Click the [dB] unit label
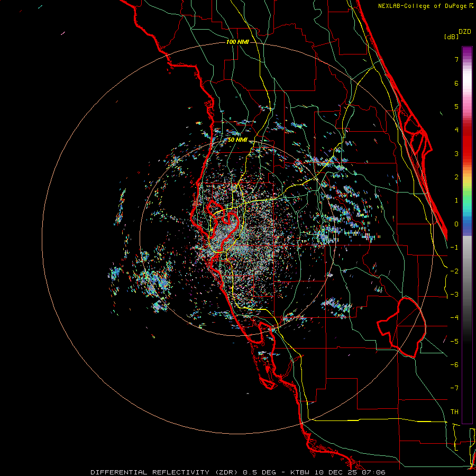476x476 pixels. 452,36
